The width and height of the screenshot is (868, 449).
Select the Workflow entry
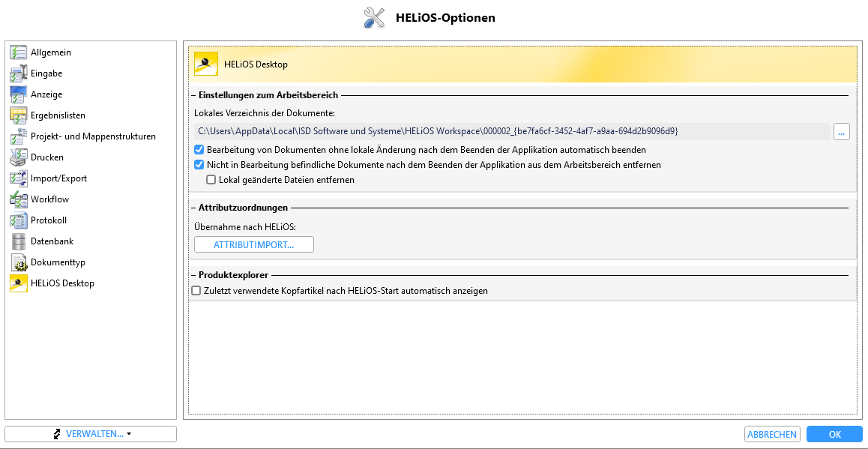(x=49, y=200)
